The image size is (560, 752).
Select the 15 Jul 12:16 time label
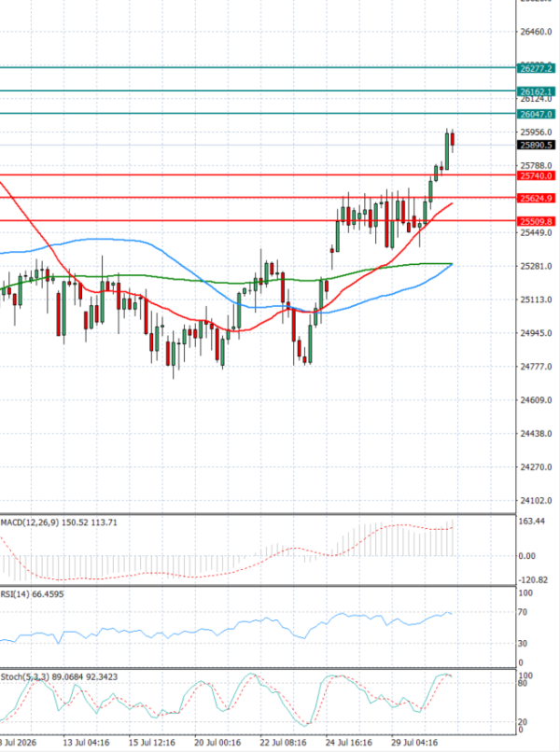click(151, 743)
